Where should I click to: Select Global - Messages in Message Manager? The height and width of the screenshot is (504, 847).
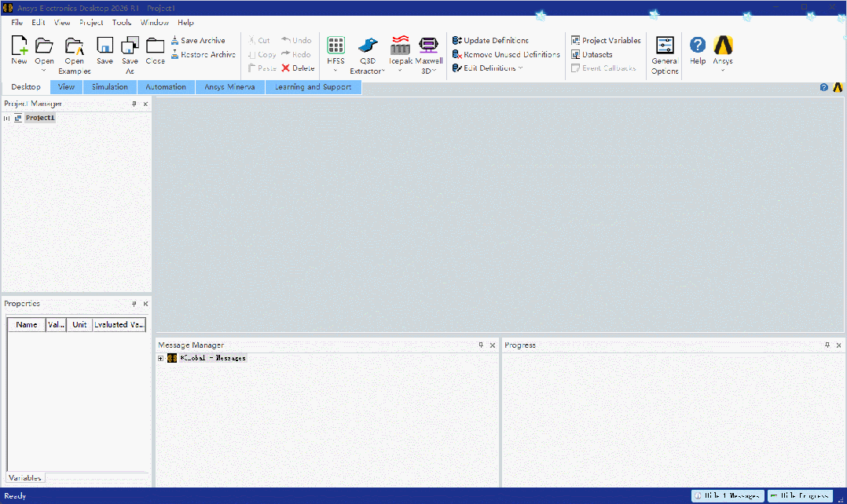tap(212, 358)
